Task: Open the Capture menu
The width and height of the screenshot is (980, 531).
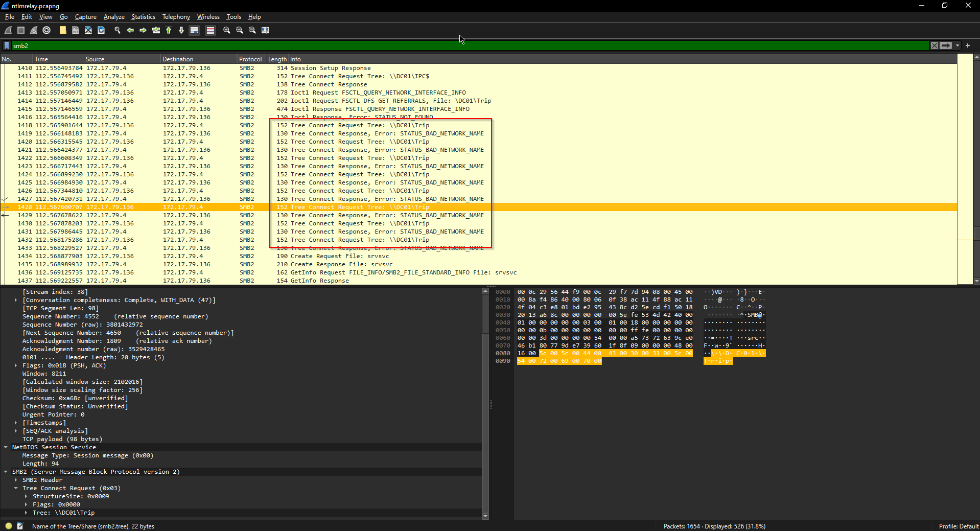Action: [x=85, y=17]
